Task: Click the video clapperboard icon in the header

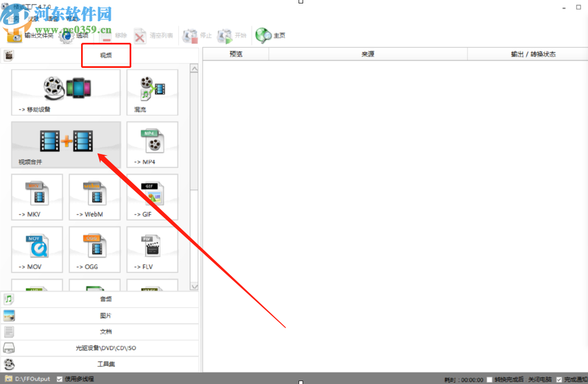Action: tap(9, 55)
